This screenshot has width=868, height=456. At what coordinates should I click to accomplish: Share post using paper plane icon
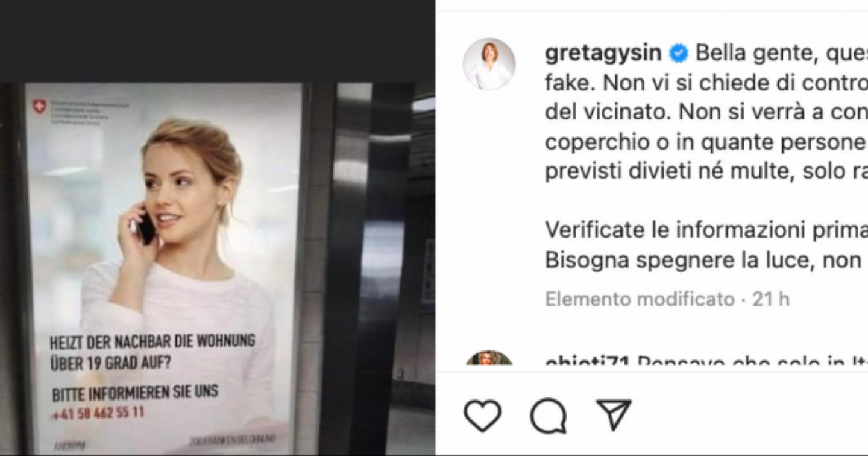pyautogui.click(x=614, y=414)
